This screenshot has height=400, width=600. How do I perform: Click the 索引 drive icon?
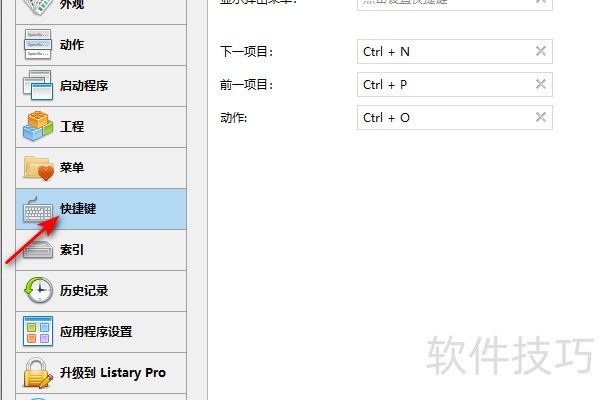click(x=38, y=250)
